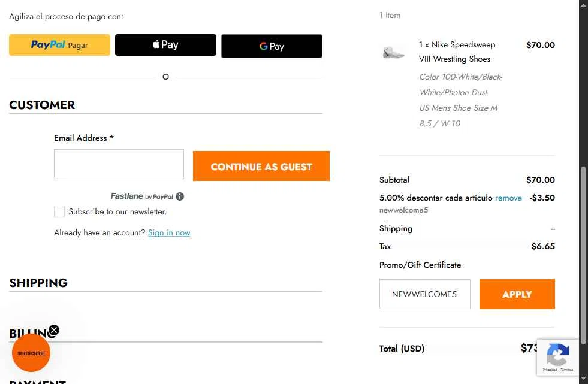Pay with the PayPal Pagar button
This screenshot has height=384, width=588.
tap(59, 45)
